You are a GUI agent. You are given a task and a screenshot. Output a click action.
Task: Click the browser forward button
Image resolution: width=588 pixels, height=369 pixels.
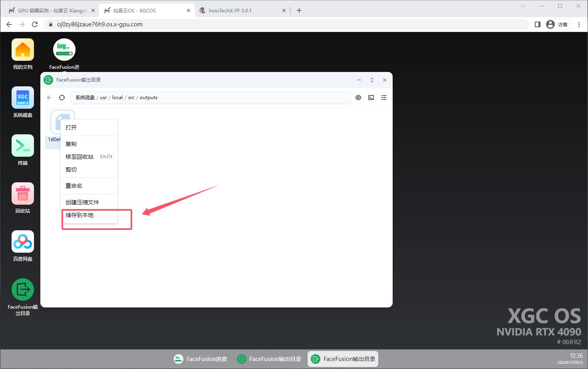(22, 24)
